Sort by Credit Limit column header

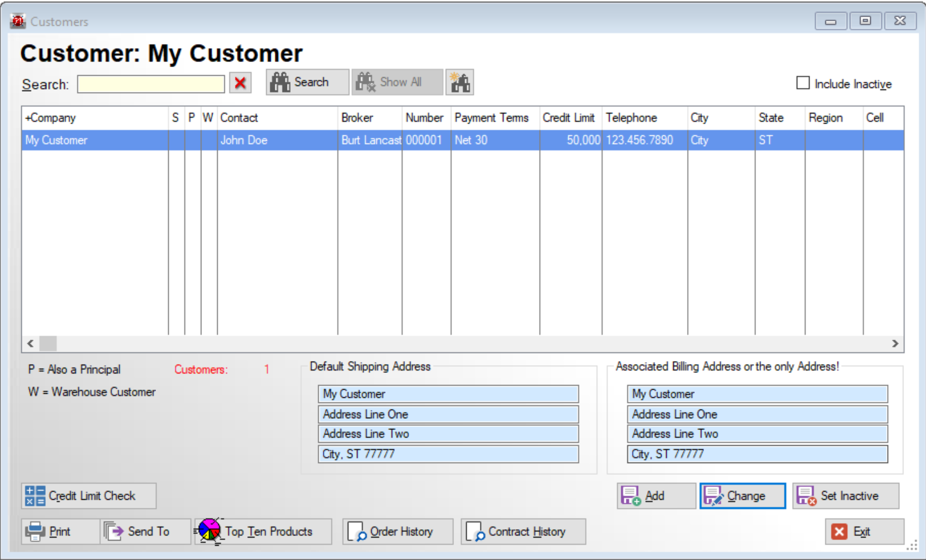click(x=570, y=118)
